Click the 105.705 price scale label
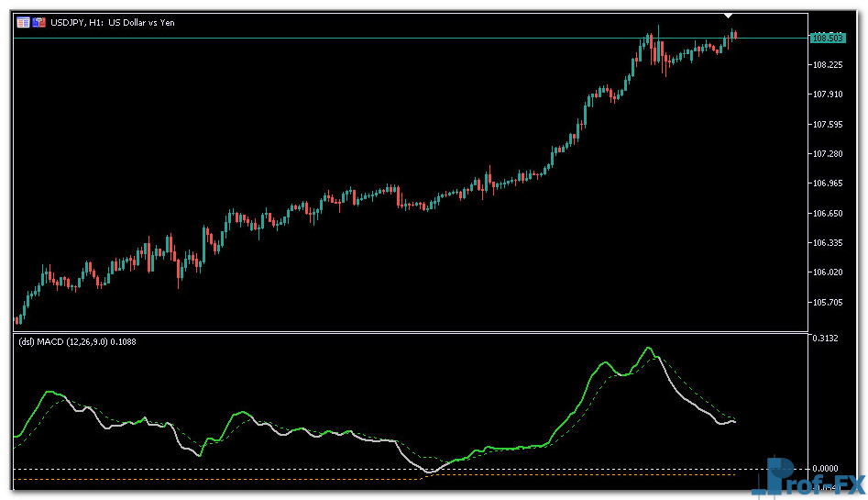 827,303
